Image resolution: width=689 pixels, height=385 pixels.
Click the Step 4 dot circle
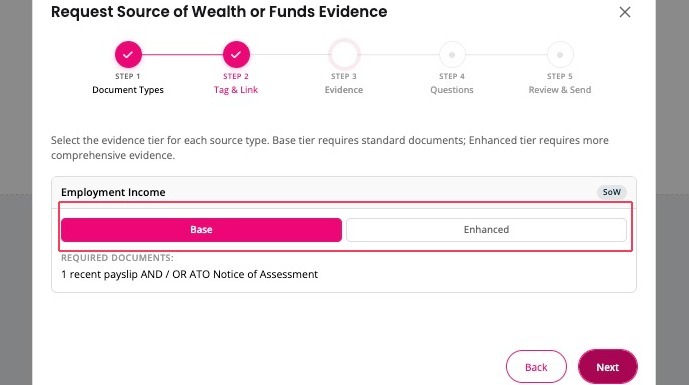452,54
